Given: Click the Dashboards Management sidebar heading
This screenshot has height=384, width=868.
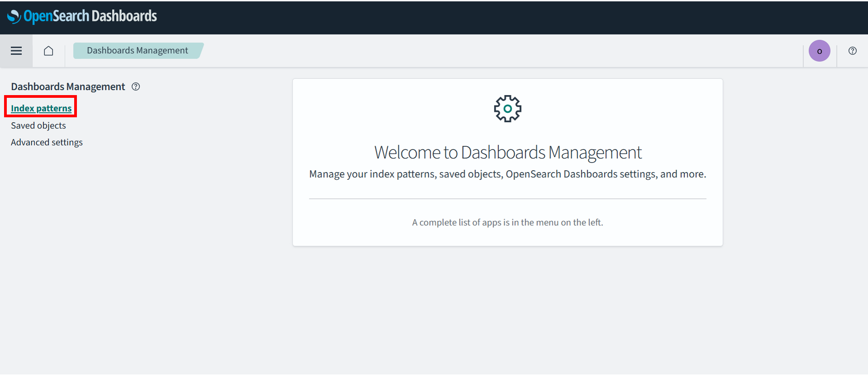Looking at the screenshot, I should pyautogui.click(x=68, y=86).
